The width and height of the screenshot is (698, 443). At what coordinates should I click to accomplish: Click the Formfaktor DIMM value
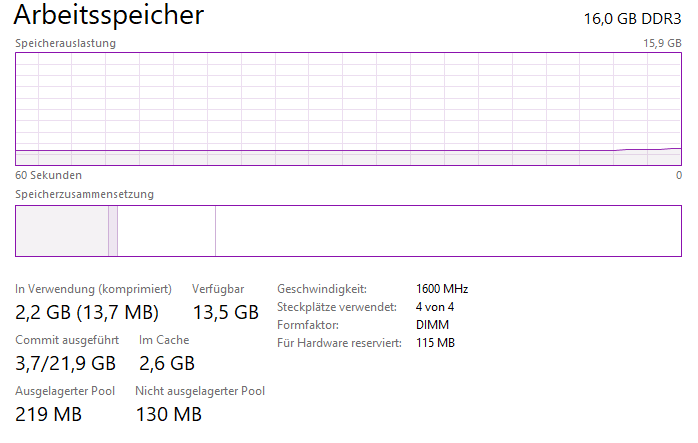coord(432,325)
